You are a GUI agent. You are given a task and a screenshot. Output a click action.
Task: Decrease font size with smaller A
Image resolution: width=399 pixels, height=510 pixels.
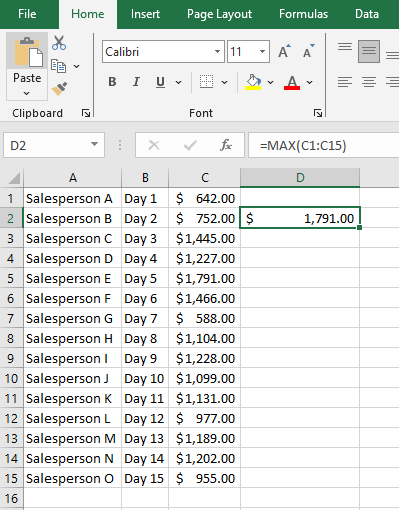pos(308,51)
